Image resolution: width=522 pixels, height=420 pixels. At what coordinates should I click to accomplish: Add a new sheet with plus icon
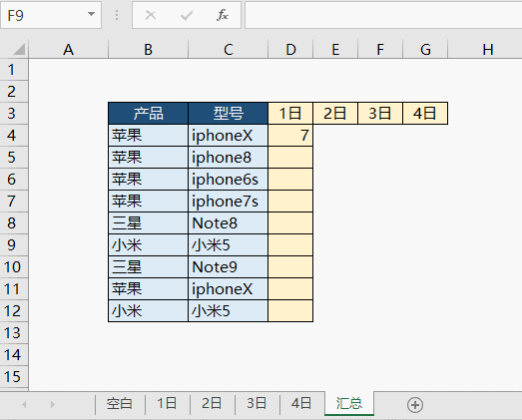point(415,405)
